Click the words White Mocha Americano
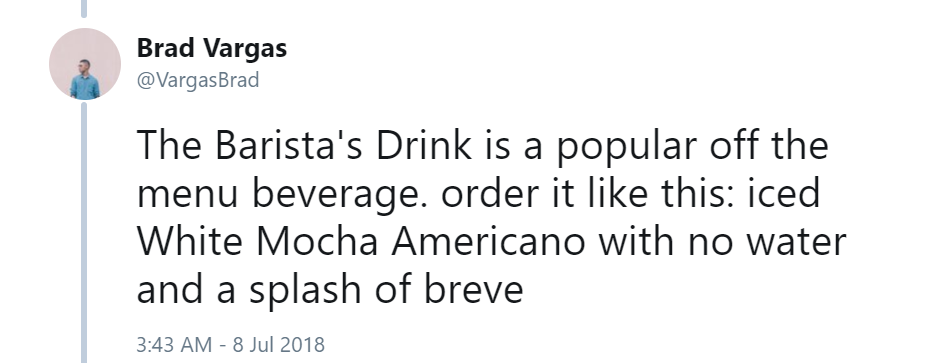This screenshot has width=939, height=363. [361, 242]
